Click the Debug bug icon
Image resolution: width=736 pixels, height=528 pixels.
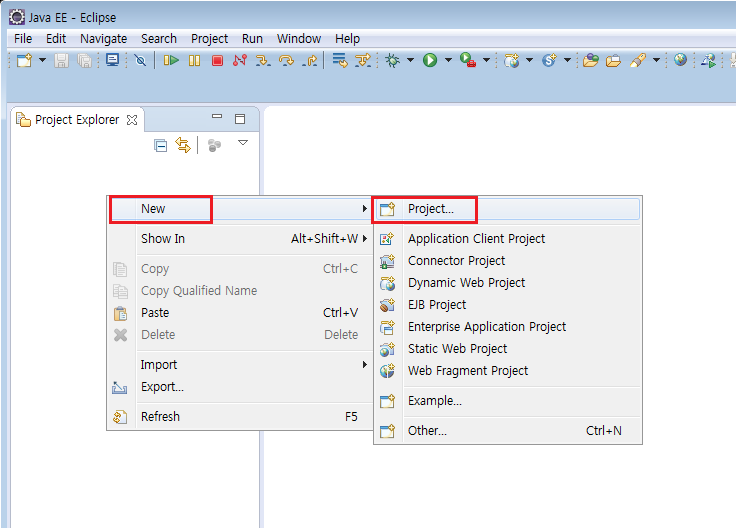click(392, 60)
